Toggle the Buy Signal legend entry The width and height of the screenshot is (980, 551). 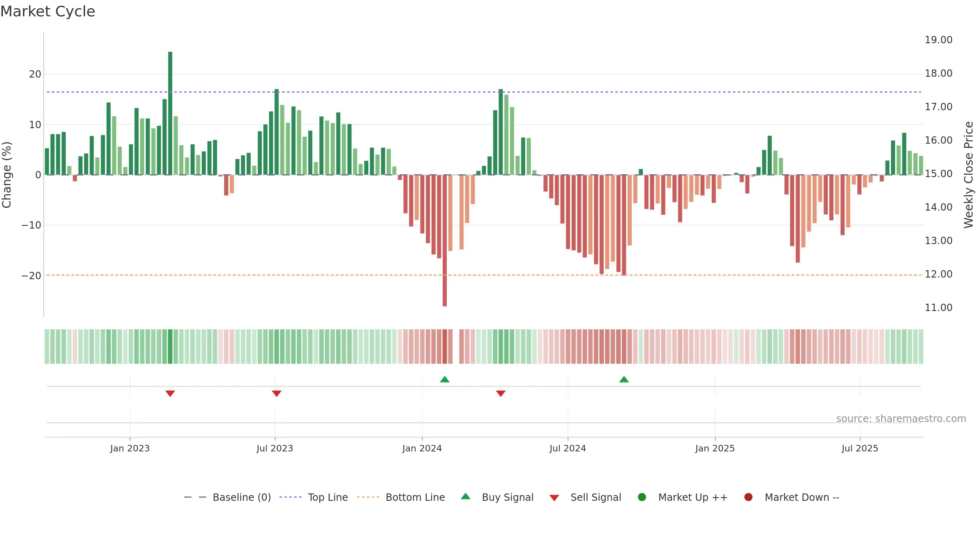[x=497, y=497]
